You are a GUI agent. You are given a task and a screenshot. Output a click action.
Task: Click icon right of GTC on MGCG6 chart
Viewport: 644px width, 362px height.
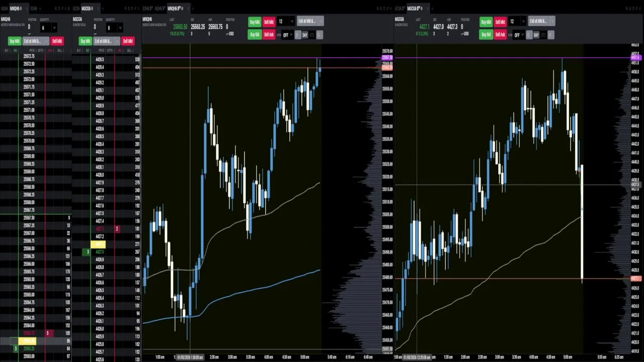point(551,35)
